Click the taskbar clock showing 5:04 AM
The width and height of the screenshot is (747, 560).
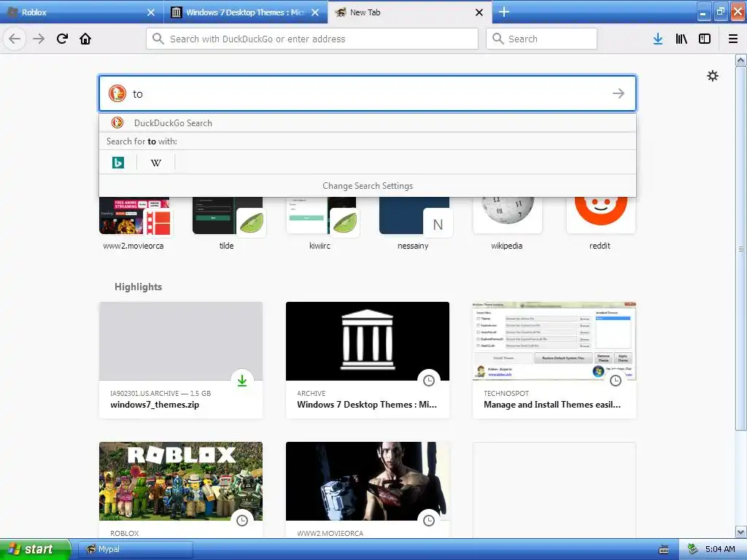point(720,549)
